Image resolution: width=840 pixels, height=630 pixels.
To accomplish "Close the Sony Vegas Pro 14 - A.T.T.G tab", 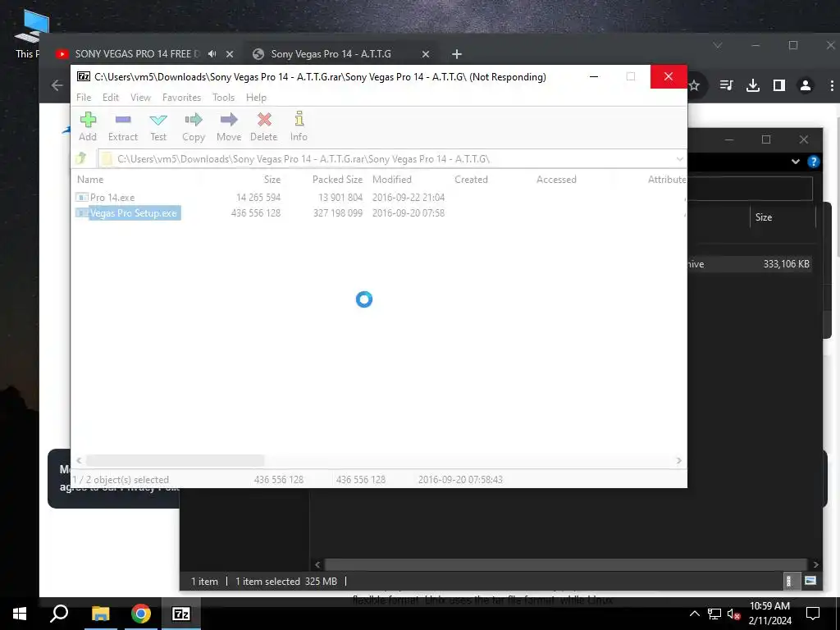I will point(426,54).
